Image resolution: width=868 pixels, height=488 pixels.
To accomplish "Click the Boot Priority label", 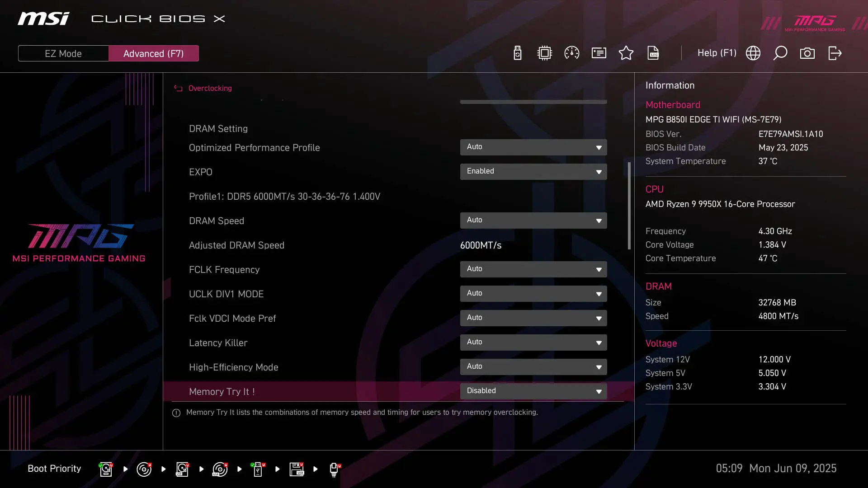I will pos(54,469).
